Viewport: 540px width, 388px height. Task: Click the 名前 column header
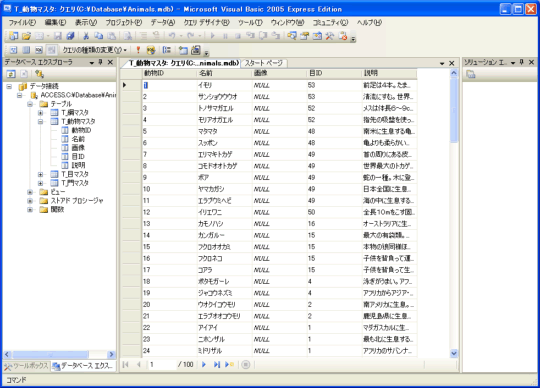tap(224, 73)
